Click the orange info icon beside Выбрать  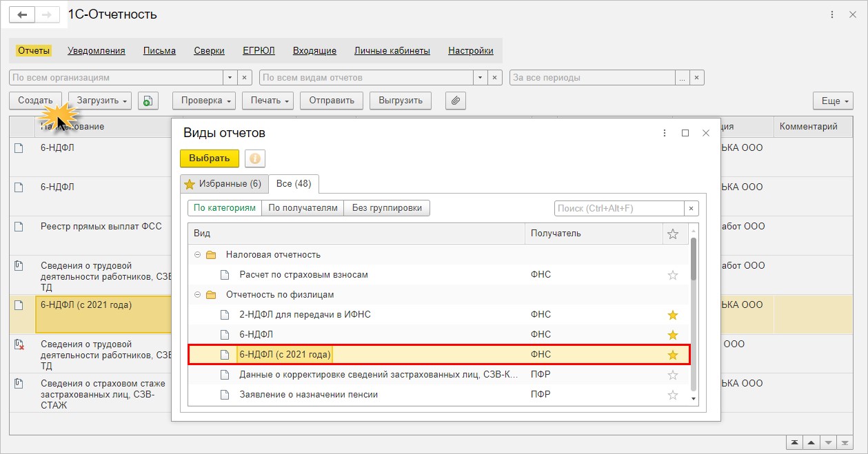click(254, 158)
